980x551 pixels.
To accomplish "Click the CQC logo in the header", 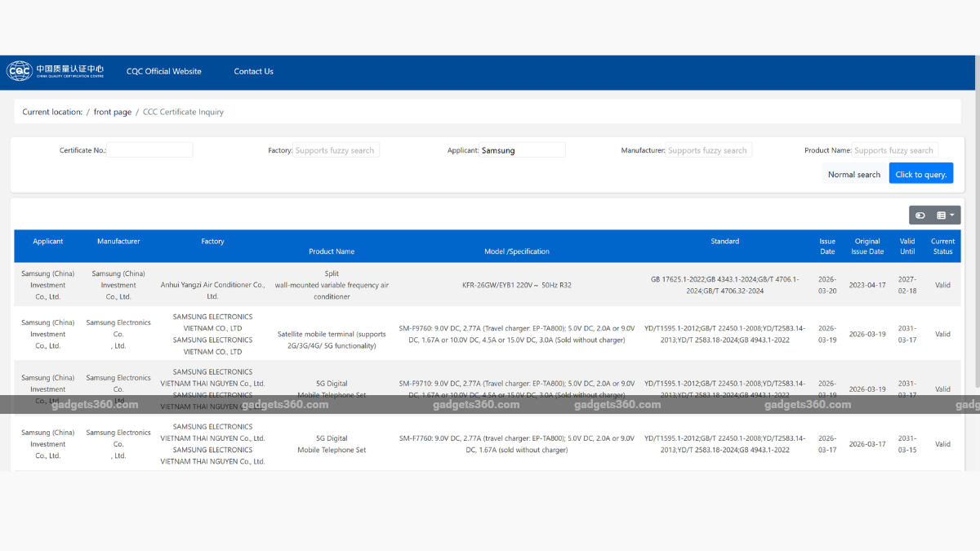I will (x=56, y=71).
